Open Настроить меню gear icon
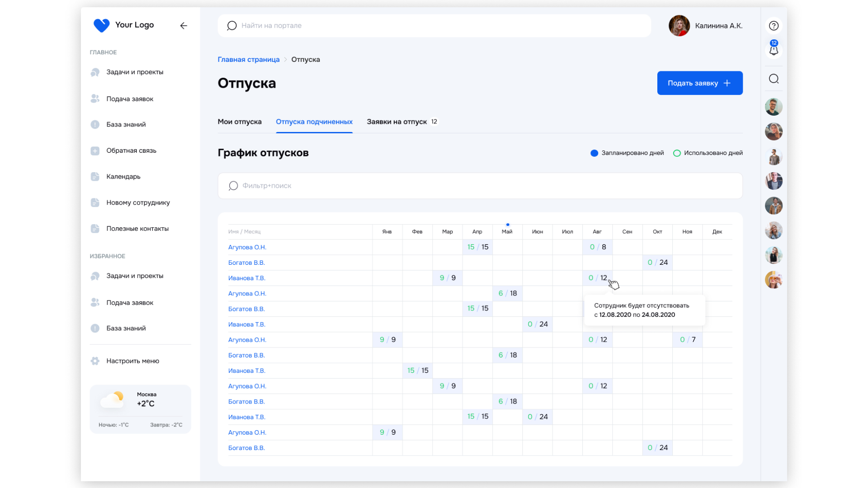This screenshot has height=488, width=868. click(95, 361)
